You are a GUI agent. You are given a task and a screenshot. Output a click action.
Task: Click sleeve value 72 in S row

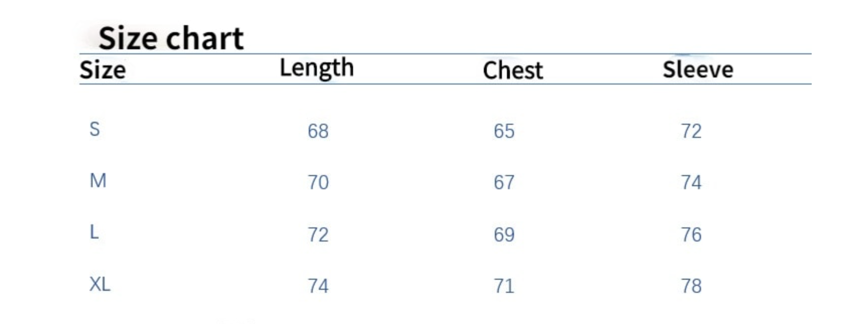click(691, 131)
